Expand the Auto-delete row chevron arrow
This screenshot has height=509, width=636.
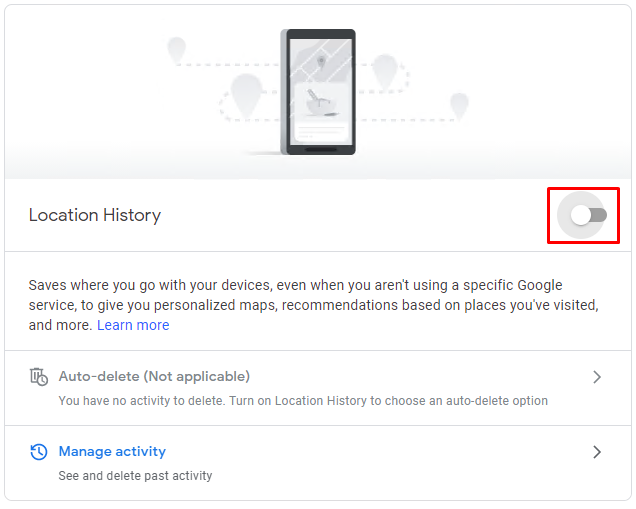(597, 377)
